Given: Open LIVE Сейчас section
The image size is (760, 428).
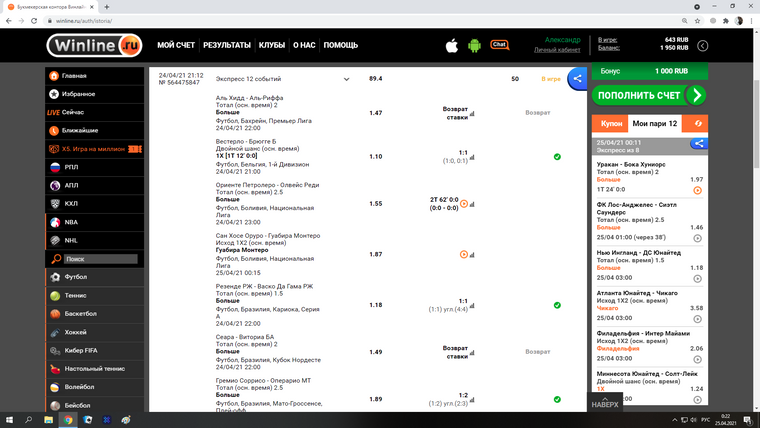Looking at the screenshot, I should coord(95,112).
